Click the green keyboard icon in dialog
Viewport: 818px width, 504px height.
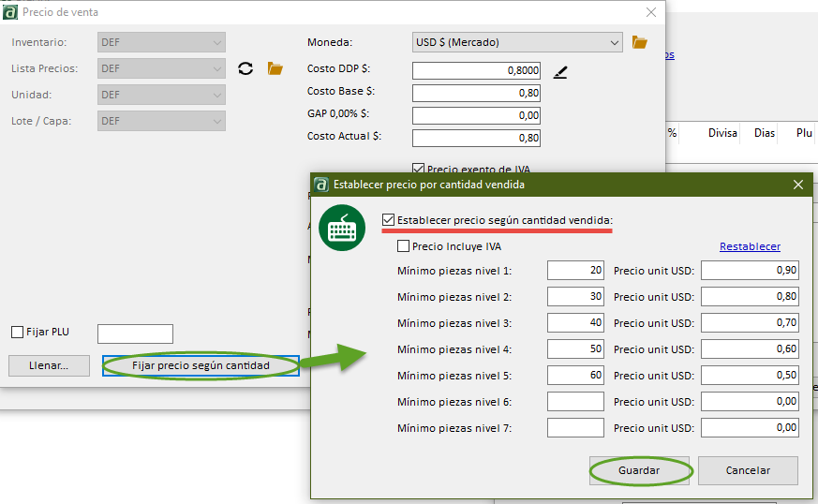pos(342,228)
